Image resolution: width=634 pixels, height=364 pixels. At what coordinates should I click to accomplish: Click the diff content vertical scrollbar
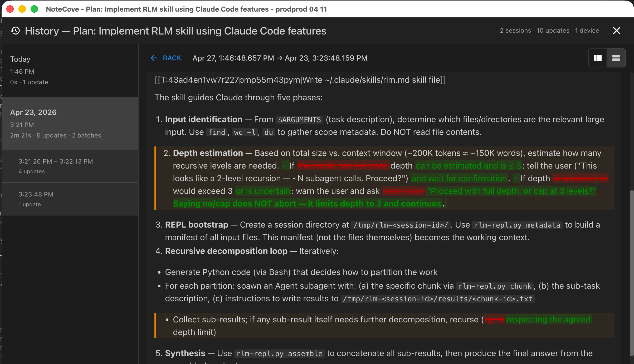click(x=631, y=273)
